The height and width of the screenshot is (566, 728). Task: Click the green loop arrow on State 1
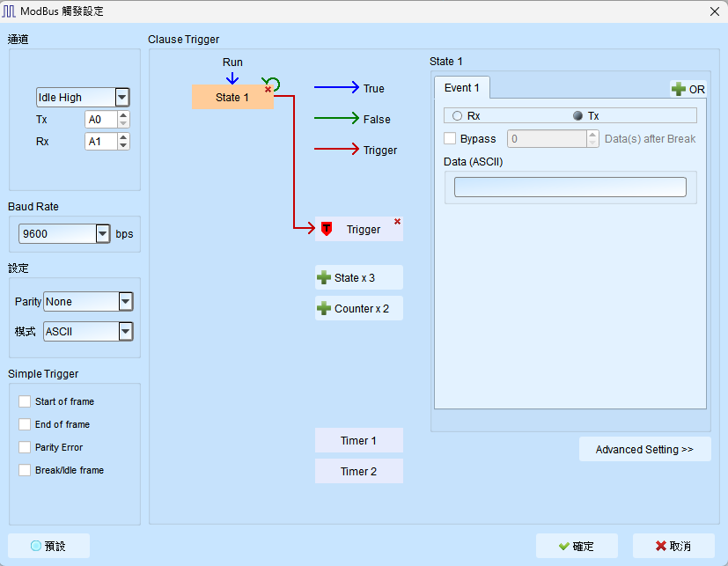272,84
